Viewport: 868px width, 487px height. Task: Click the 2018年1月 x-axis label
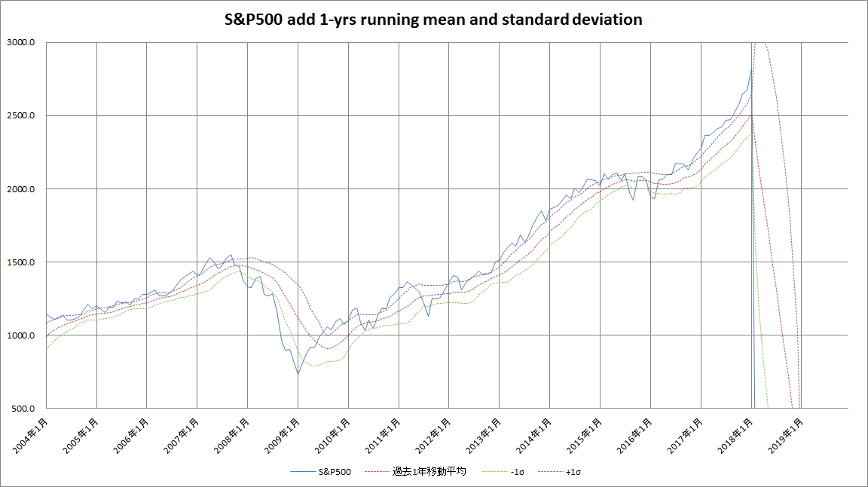click(735, 436)
